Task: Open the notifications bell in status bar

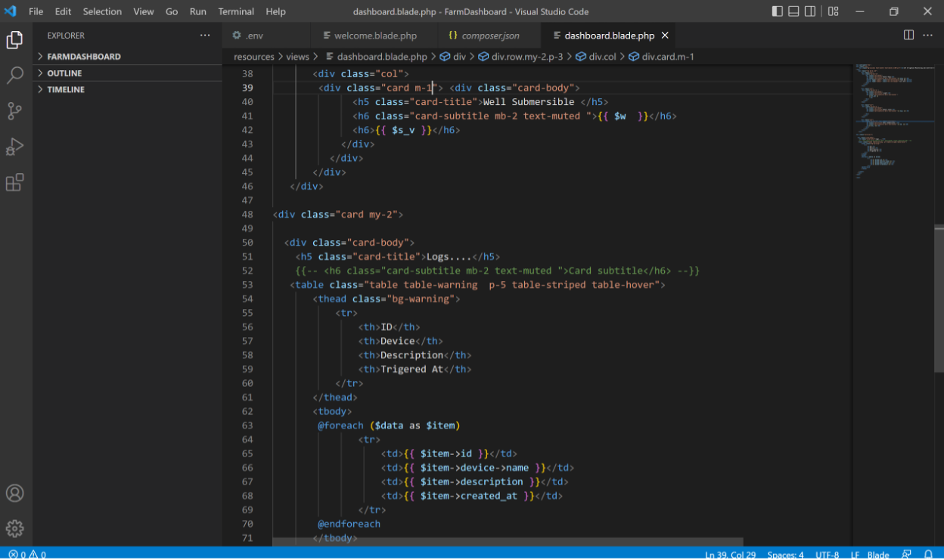Action: coord(929,554)
